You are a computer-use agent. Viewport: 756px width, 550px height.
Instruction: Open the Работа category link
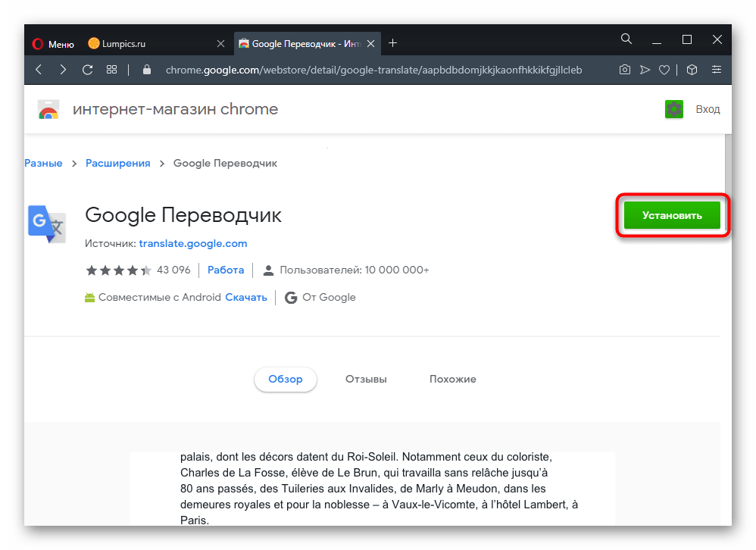point(226,270)
